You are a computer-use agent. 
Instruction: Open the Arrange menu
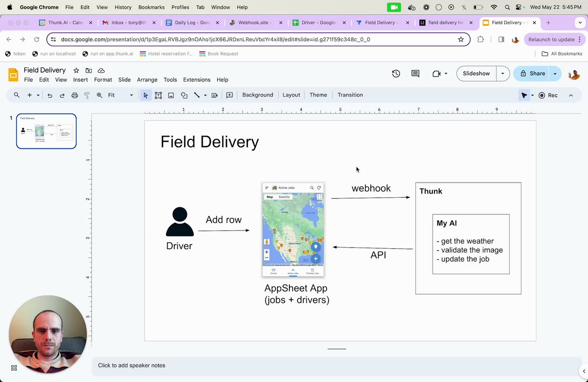coord(147,80)
